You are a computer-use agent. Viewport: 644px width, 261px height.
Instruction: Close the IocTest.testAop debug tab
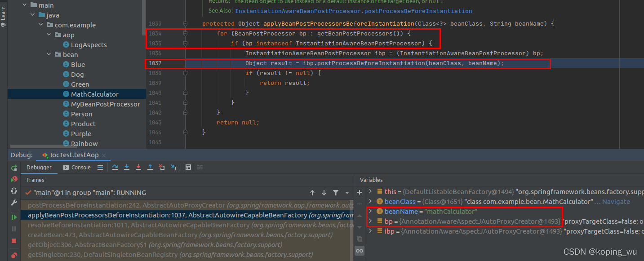104,155
